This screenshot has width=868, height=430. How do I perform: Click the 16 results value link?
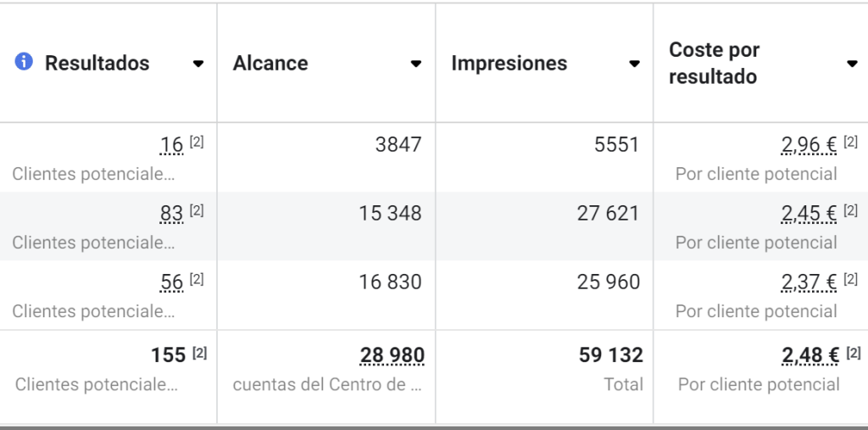pyautogui.click(x=171, y=145)
